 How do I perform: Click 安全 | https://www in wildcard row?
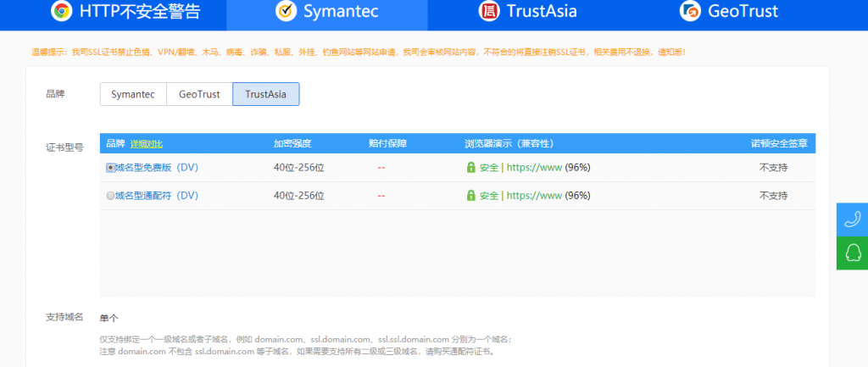521,196
